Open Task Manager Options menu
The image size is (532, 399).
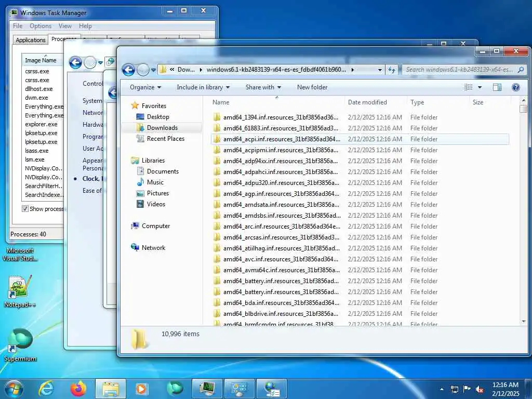41,26
